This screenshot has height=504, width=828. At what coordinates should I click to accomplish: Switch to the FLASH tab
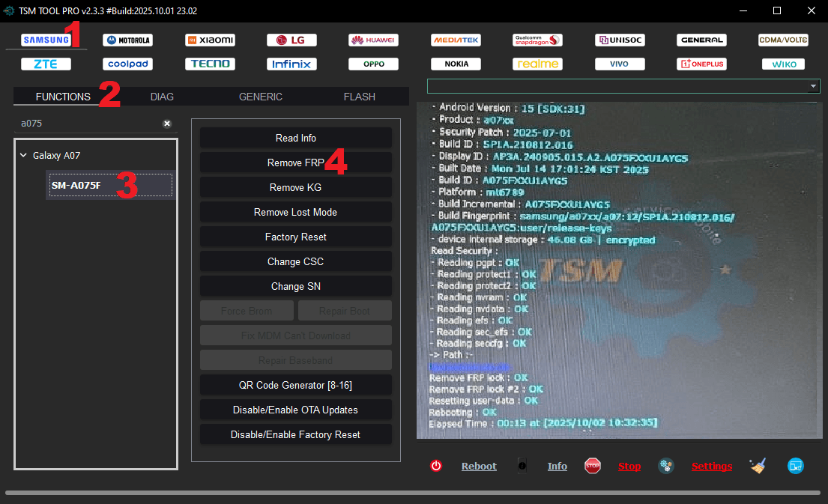point(360,97)
